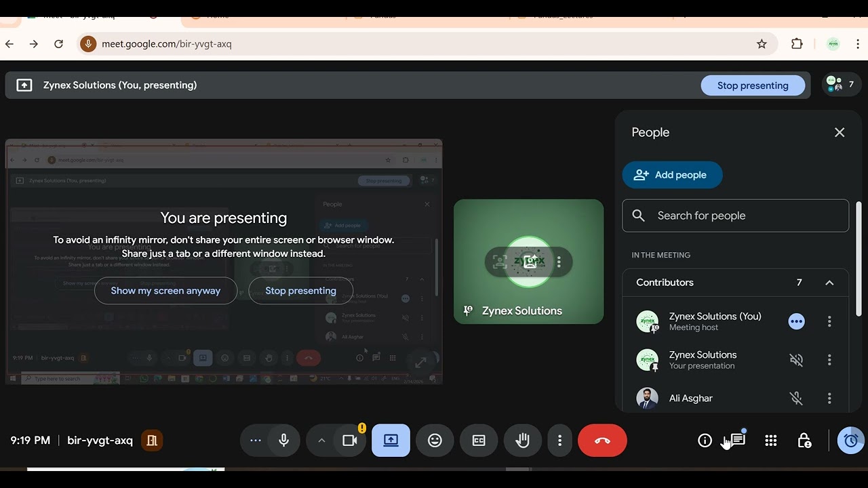Open the activities grid icon
This screenshot has width=868, height=488.
click(770, 441)
